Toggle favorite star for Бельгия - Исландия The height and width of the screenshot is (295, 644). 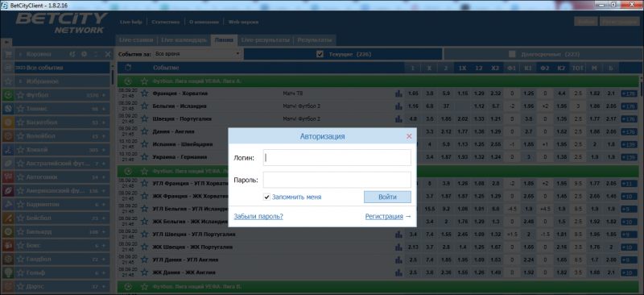click(144, 106)
